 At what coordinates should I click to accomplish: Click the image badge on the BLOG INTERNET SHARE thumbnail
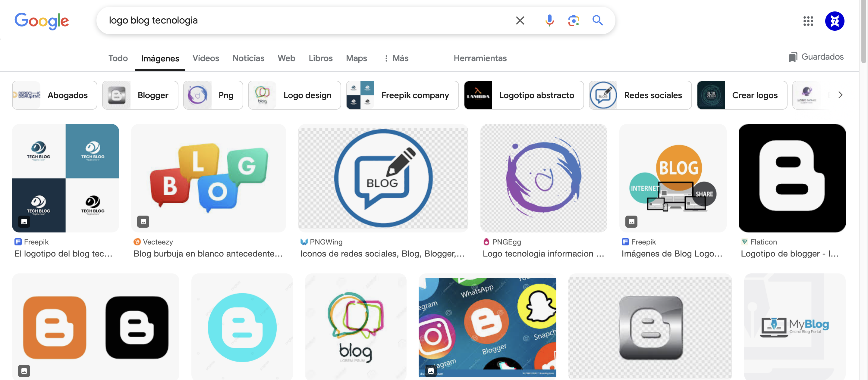[631, 222]
